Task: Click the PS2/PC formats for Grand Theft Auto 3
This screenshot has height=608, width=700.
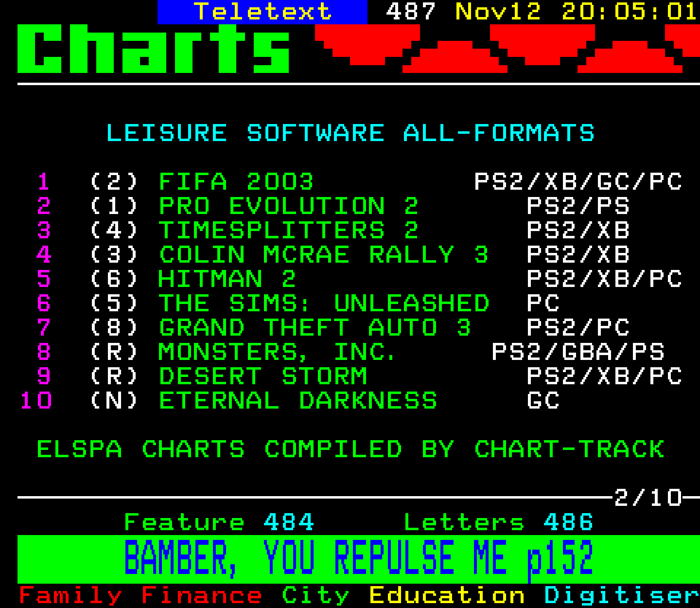Action: tap(578, 328)
